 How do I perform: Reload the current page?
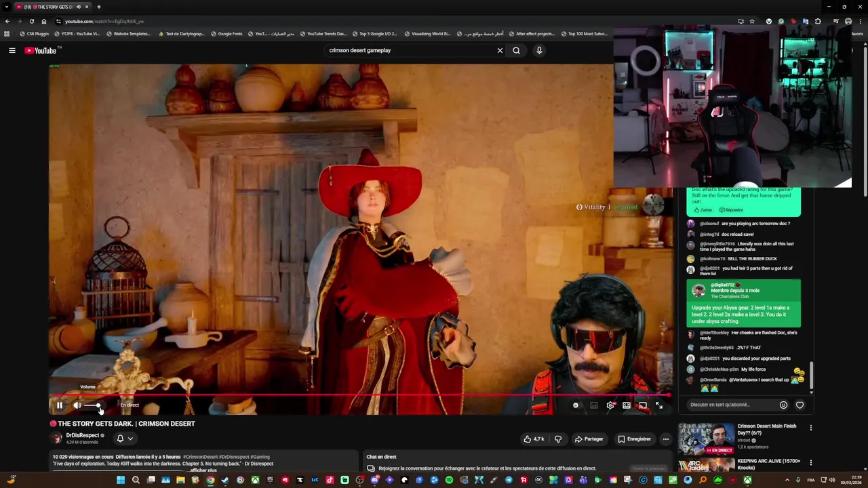point(31,21)
